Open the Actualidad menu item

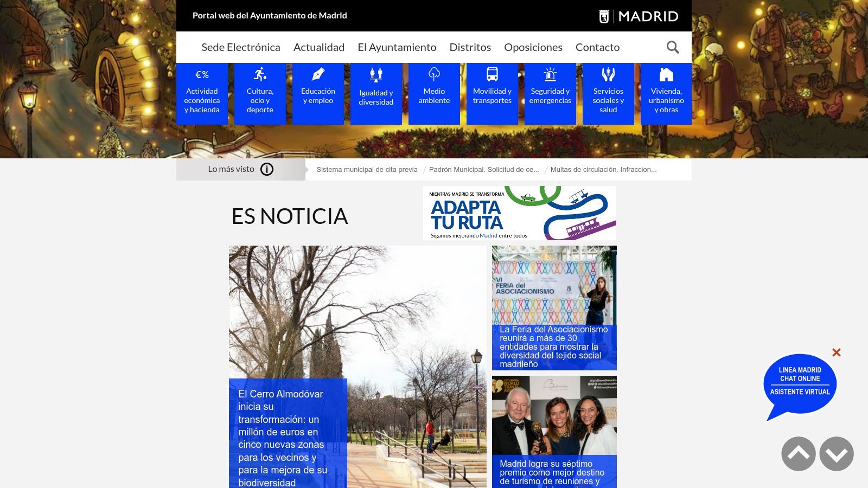(319, 47)
